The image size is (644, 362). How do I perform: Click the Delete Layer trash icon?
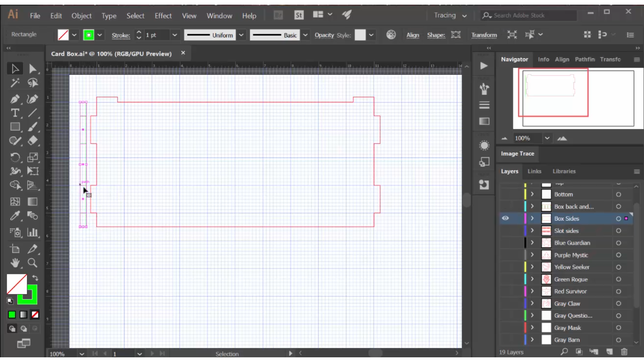click(x=624, y=352)
